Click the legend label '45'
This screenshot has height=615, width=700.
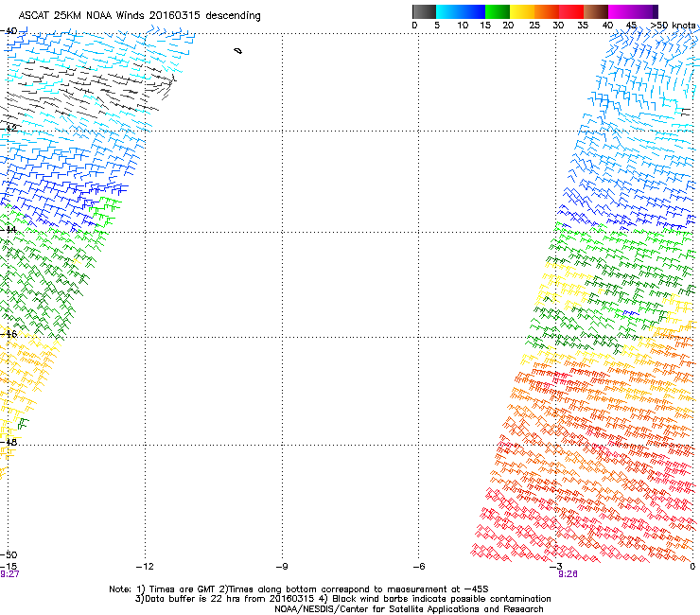pos(631,26)
